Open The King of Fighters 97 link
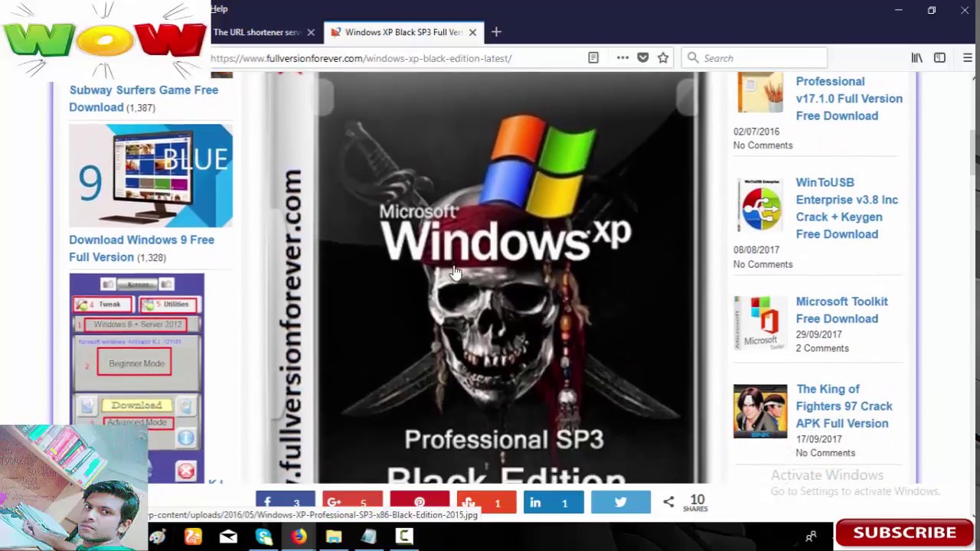Viewport: 980px width, 551px height. pyautogui.click(x=844, y=406)
